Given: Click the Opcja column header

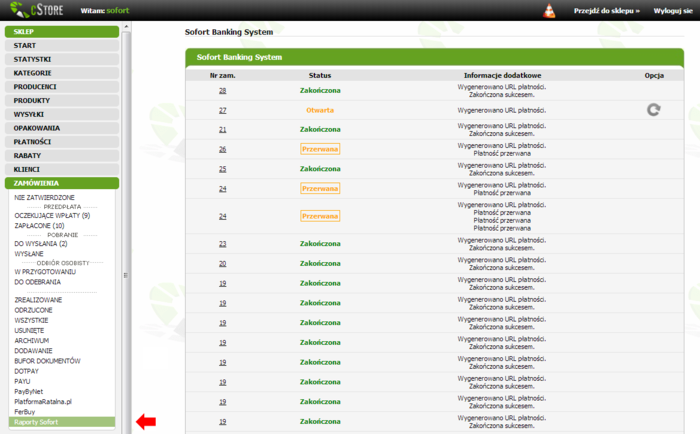Looking at the screenshot, I should 654,75.
